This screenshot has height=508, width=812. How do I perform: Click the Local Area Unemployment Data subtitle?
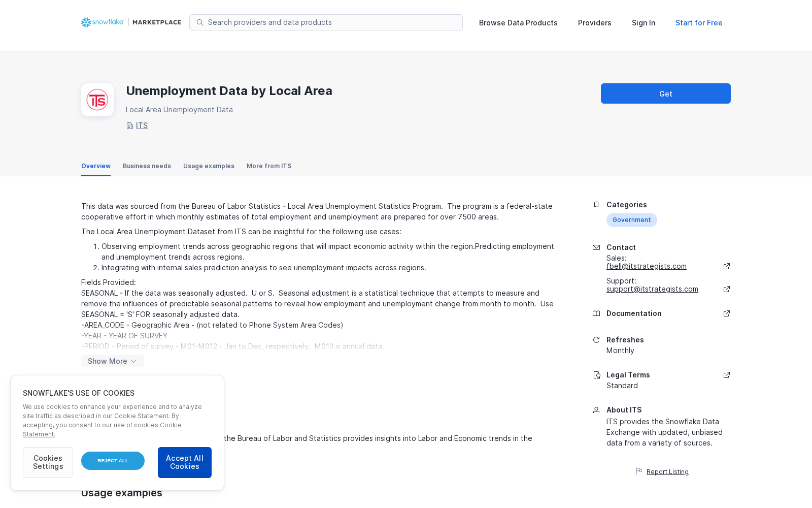point(179,110)
